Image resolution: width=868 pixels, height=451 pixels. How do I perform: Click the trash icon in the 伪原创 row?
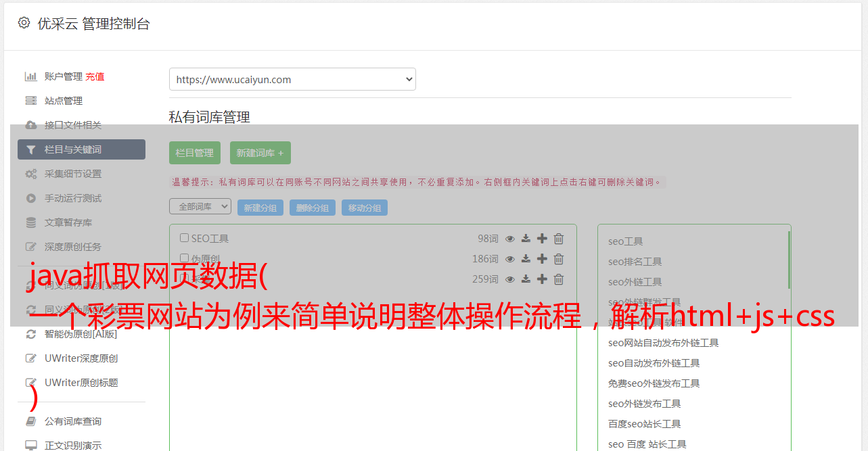tap(559, 259)
